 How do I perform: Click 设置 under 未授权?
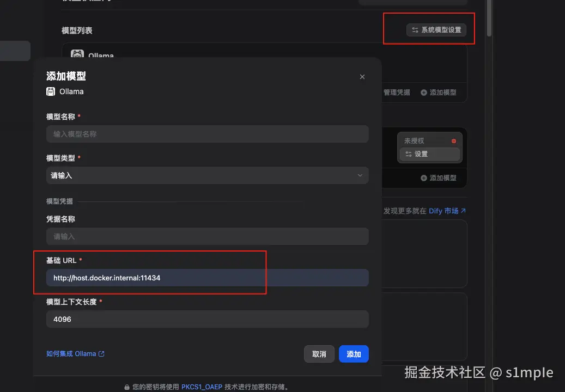pyautogui.click(x=429, y=154)
